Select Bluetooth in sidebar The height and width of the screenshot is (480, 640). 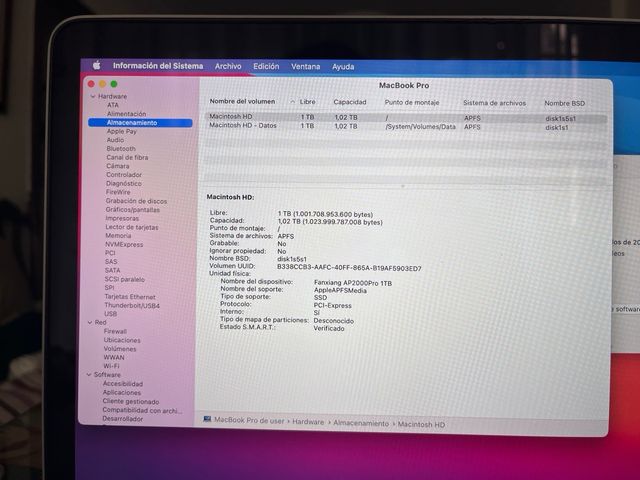coord(121,149)
